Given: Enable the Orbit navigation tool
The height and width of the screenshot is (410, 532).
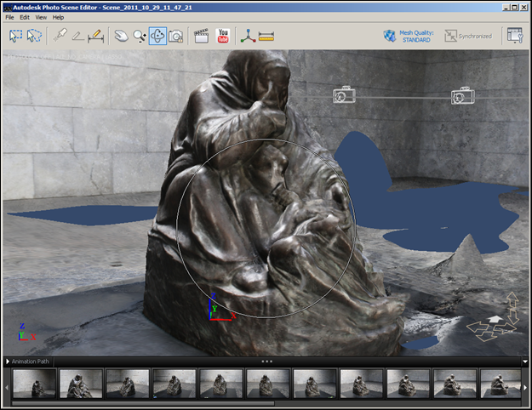Looking at the screenshot, I should pos(157,36).
